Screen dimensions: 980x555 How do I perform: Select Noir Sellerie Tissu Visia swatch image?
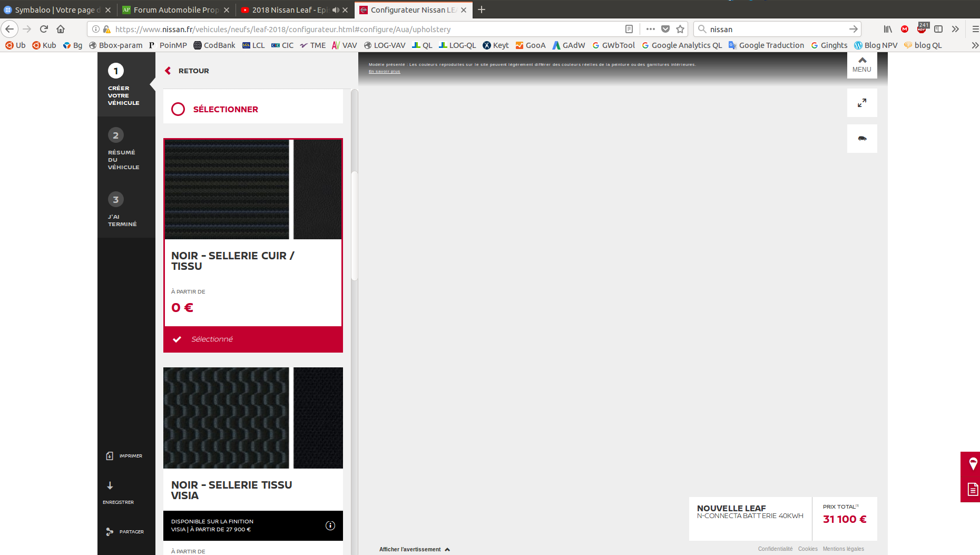pyautogui.click(x=253, y=418)
